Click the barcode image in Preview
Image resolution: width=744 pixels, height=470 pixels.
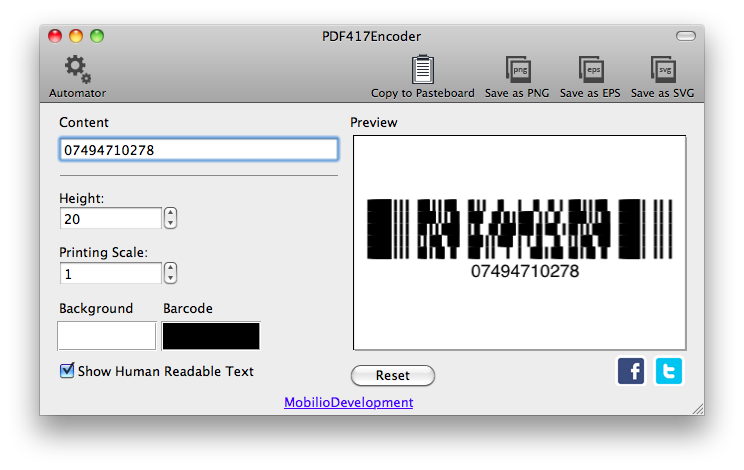[520, 229]
